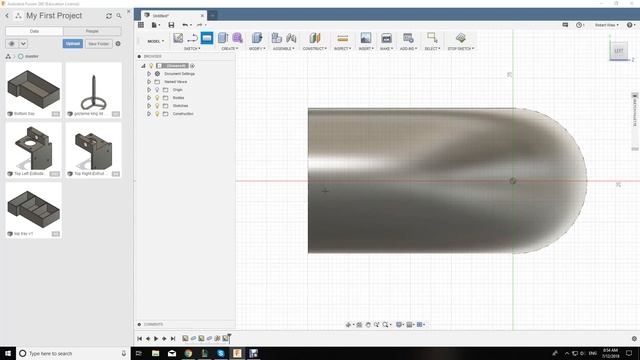Expand Named Views tree node

(x=149, y=82)
